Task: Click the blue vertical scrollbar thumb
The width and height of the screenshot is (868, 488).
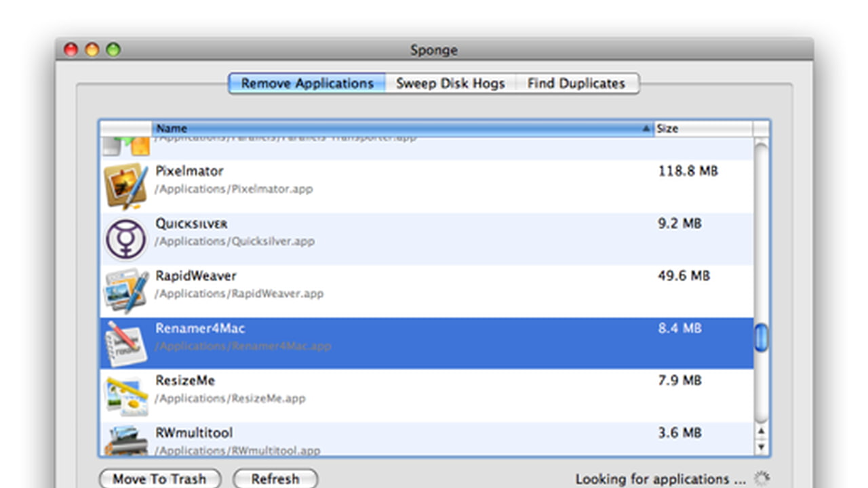Action: pos(762,338)
